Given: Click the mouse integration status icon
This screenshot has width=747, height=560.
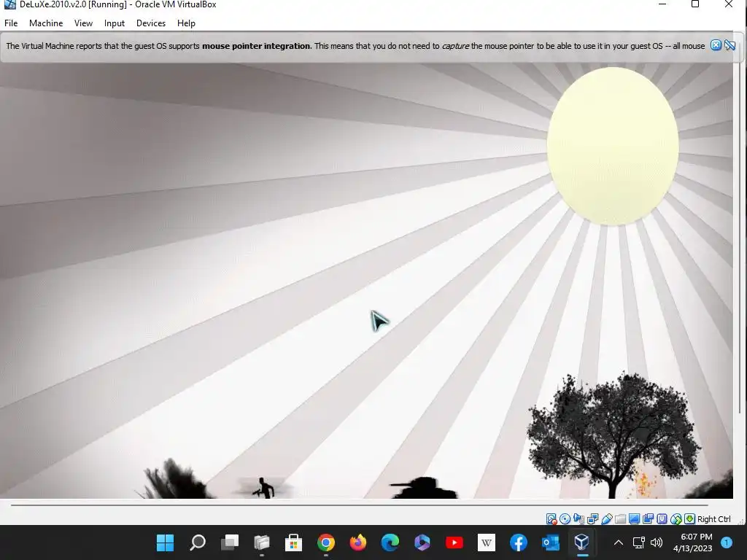Looking at the screenshot, I should click(676, 519).
